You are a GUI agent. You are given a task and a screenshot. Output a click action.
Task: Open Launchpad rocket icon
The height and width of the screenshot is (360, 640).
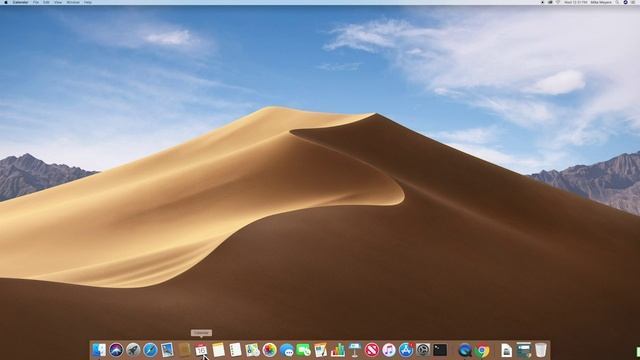[x=133, y=350]
